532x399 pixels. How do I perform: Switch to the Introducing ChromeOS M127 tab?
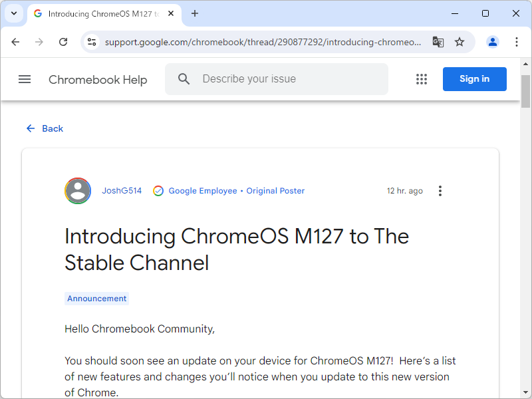pyautogui.click(x=100, y=13)
